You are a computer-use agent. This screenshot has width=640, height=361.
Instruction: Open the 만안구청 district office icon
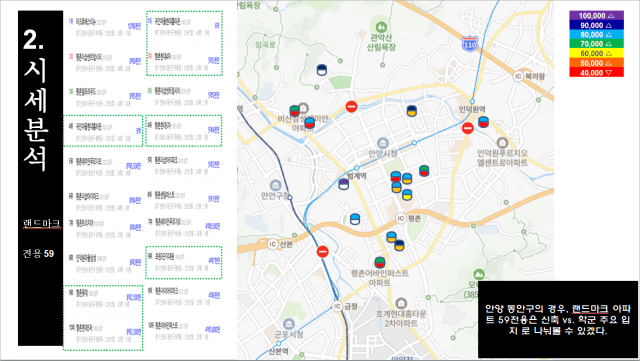point(276,185)
